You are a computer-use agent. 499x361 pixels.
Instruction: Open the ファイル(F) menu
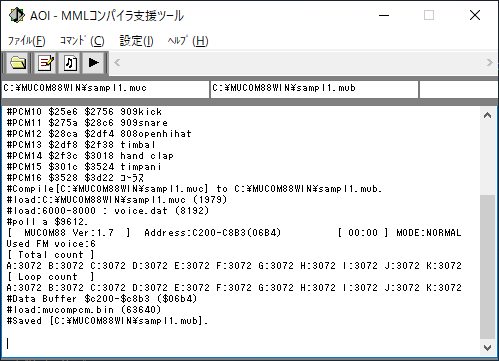(26, 41)
